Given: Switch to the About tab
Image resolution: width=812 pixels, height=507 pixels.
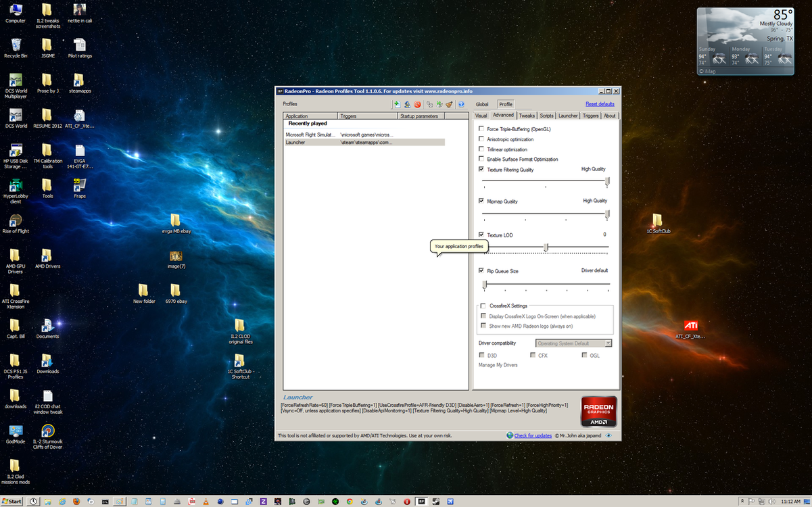Looking at the screenshot, I should [610, 116].
